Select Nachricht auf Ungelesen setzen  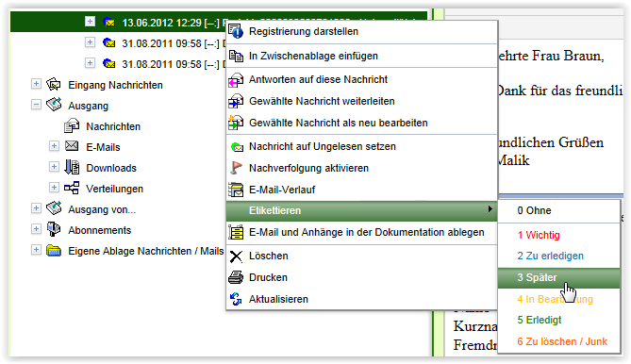(x=362, y=147)
